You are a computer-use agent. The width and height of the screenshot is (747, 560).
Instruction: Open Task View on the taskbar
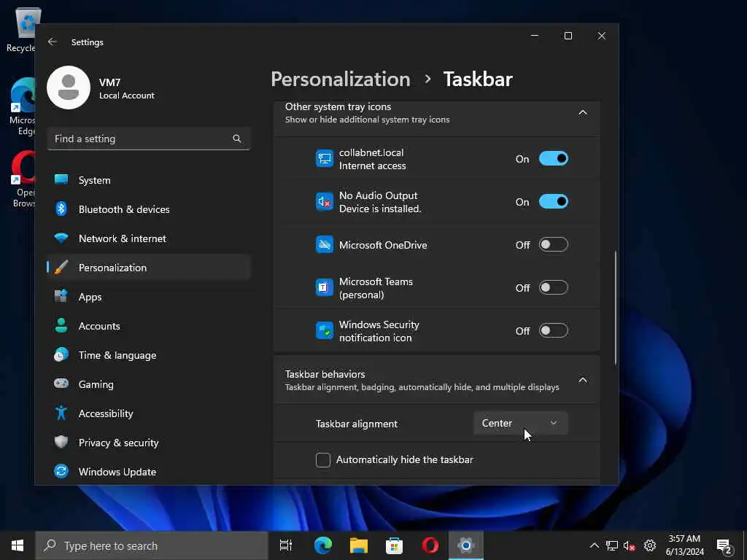point(286,545)
